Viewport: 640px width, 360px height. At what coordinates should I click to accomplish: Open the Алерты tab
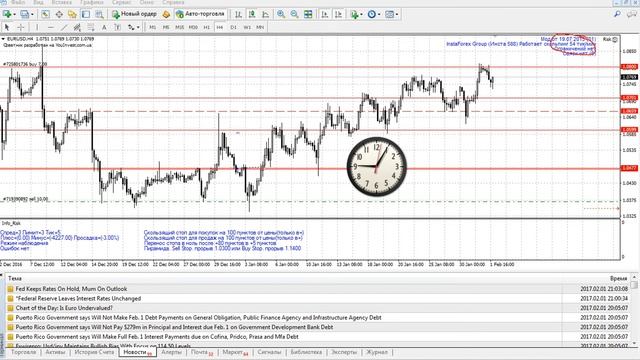pyautogui.click(x=171, y=352)
